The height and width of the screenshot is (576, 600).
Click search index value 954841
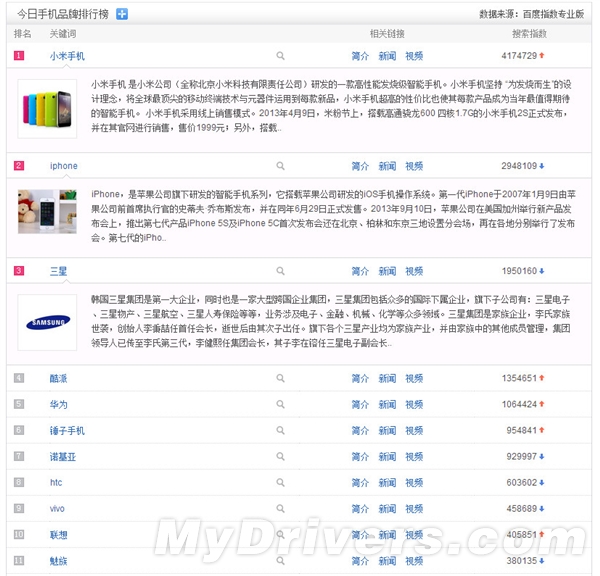pyautogui.click(x=522, y=430)
